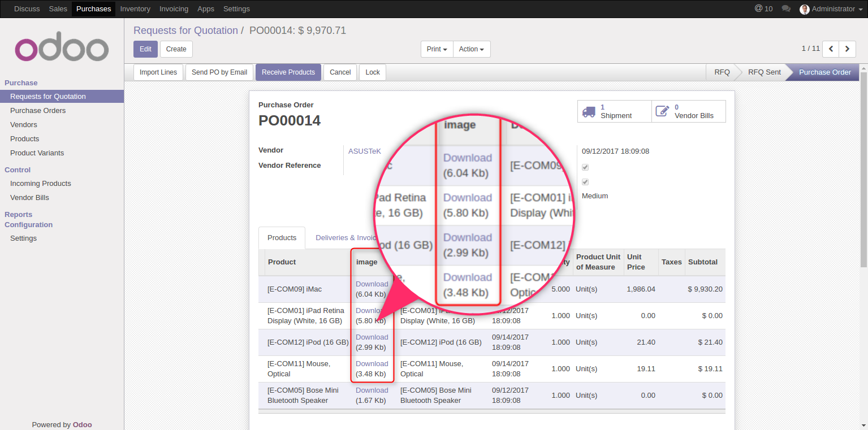Open the Action dropdown
868x430 pixels.
(472, 49)
